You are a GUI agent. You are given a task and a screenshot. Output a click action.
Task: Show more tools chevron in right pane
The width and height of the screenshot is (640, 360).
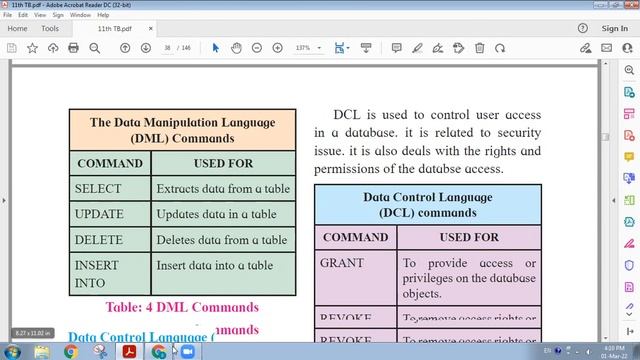point(629,314)
